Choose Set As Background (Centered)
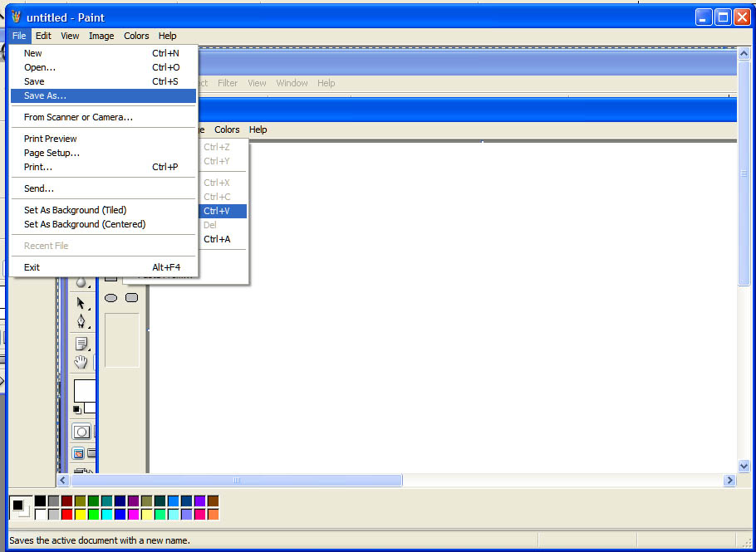This screenshot has width=756, height=552. pyautogui.click(x=84, y=224)
